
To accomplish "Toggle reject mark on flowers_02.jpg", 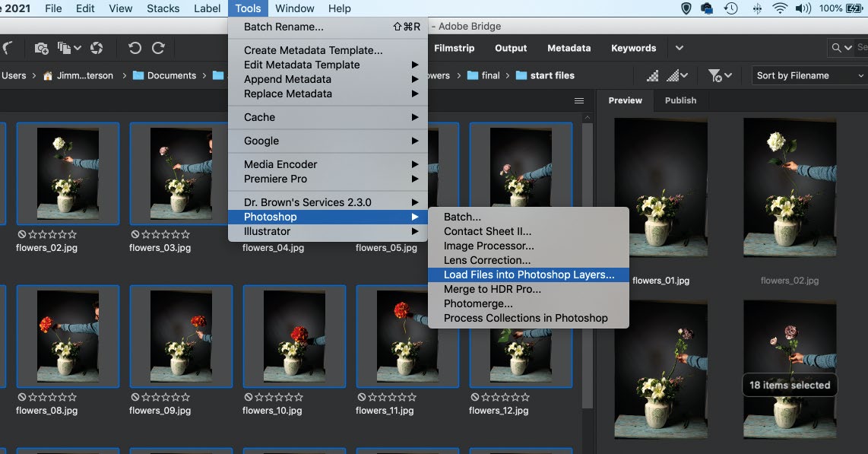I will click(x=21, y=234).
